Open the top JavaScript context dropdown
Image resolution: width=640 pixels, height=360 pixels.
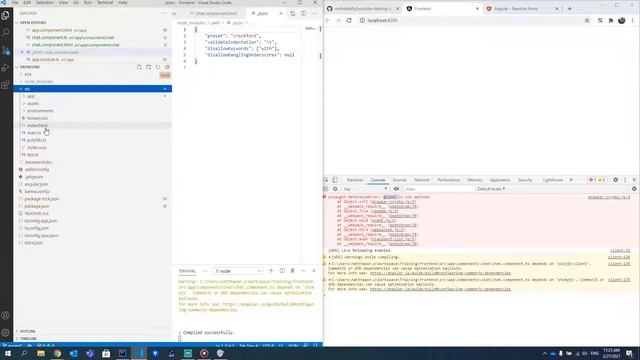coord(365,189)
